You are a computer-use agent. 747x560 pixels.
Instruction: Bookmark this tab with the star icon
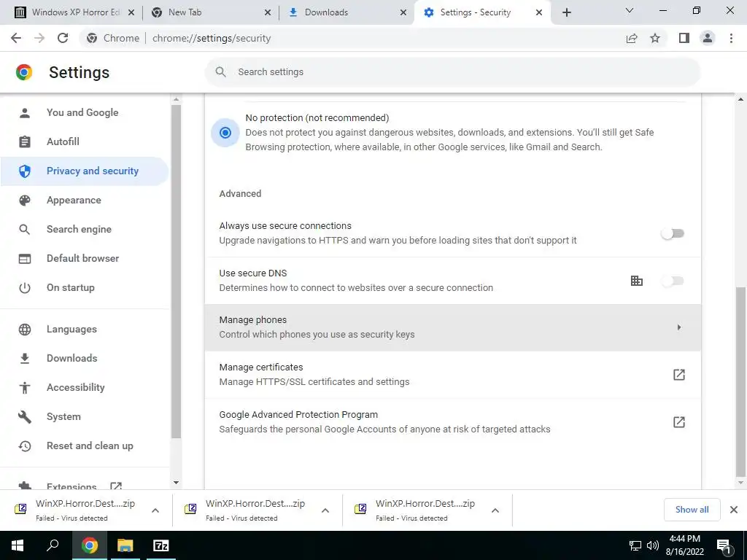point(655,38)
